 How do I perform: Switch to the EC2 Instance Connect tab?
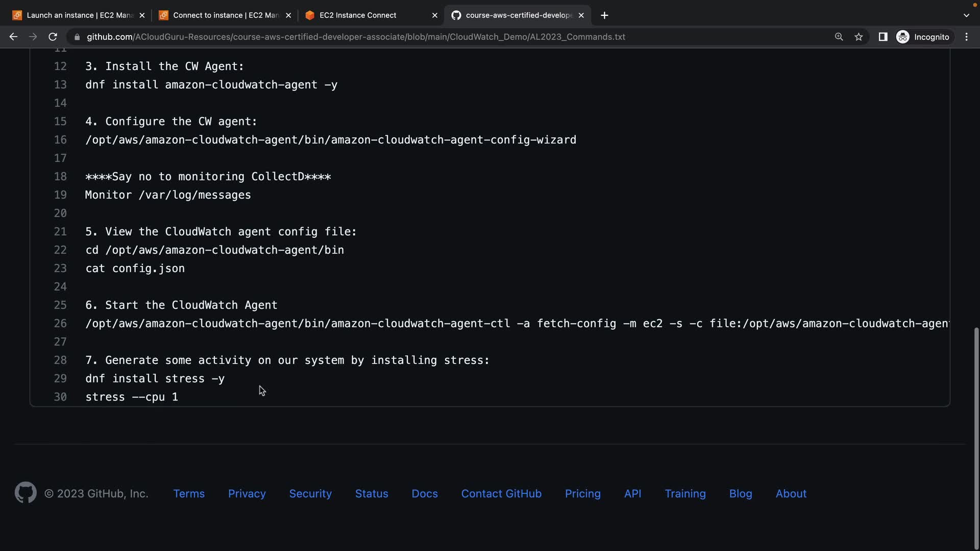pyautogui.click(x=357, y=15)
